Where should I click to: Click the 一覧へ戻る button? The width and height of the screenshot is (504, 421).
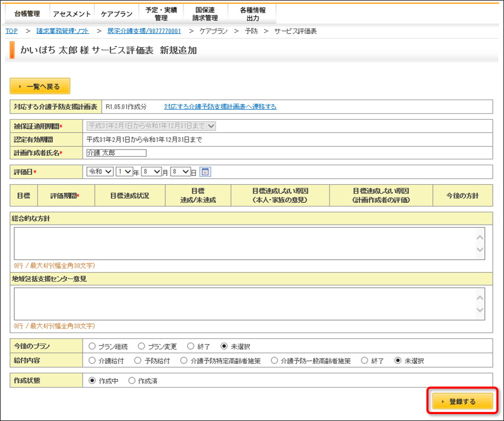point(40,86)
